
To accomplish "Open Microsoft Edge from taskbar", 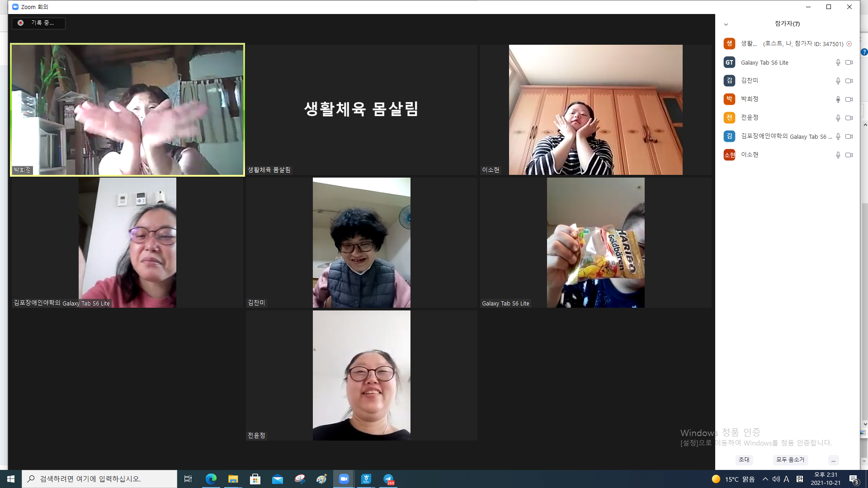I will click(211, 479).
